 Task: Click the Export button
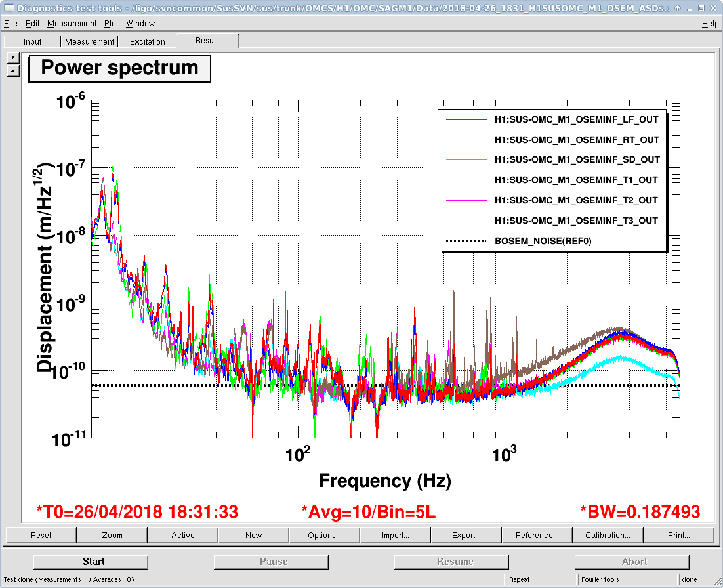point(466,535)
